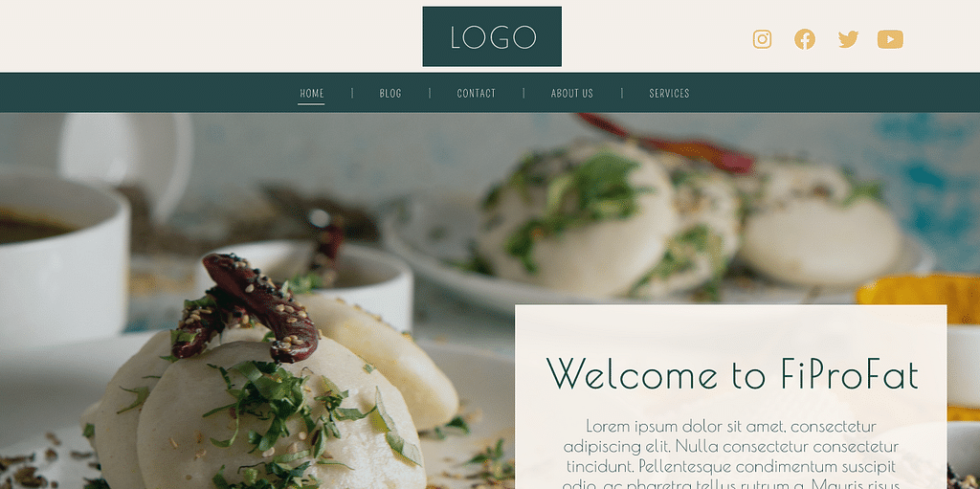Click the YouTube play icon
980x489 pixels.
[x=890, y=39]
